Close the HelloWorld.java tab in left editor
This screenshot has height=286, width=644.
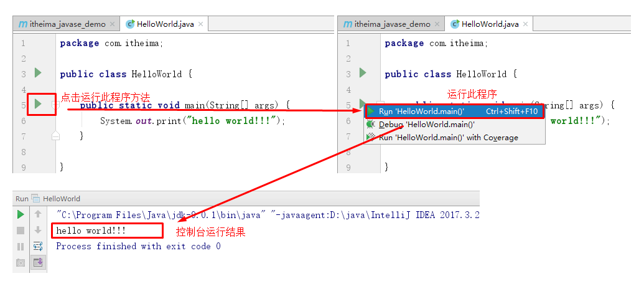[x=200, y=24]
